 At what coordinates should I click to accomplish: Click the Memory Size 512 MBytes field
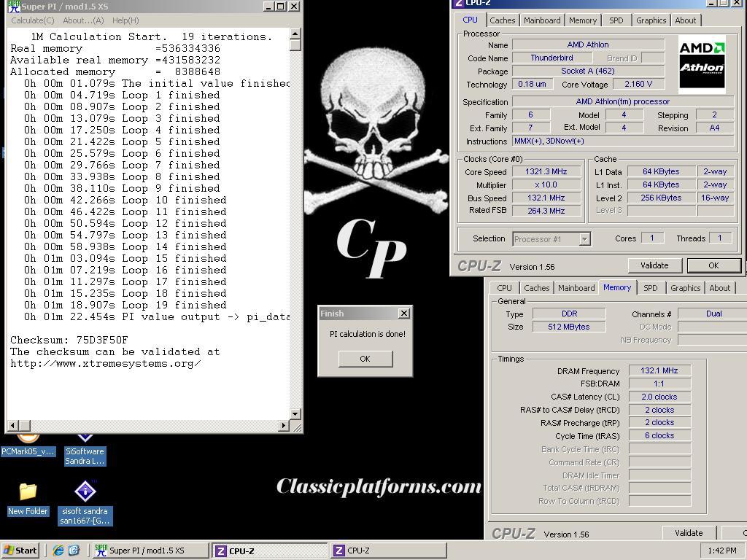569,327
